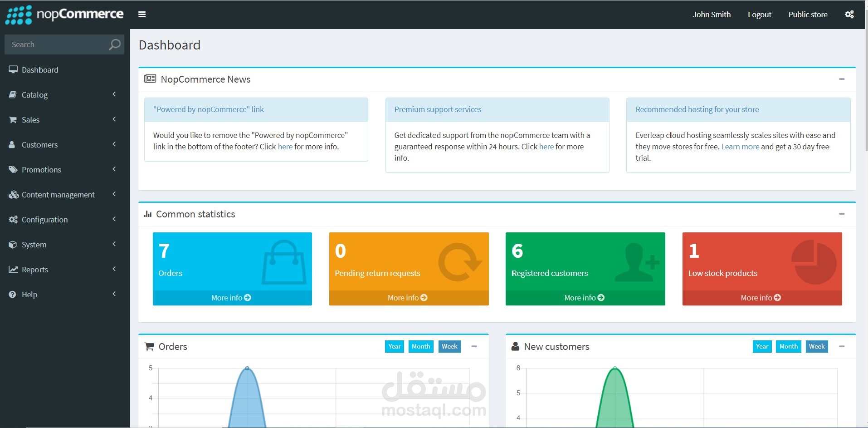
Task: Click the System cube icon
Action: 13,245
